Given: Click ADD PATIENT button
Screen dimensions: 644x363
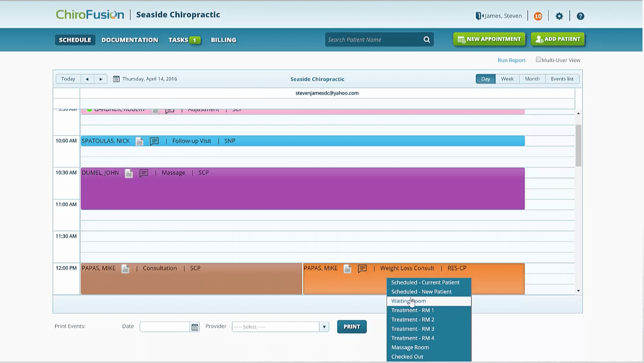Looking at the screenshot, I should tap(558, 39).
